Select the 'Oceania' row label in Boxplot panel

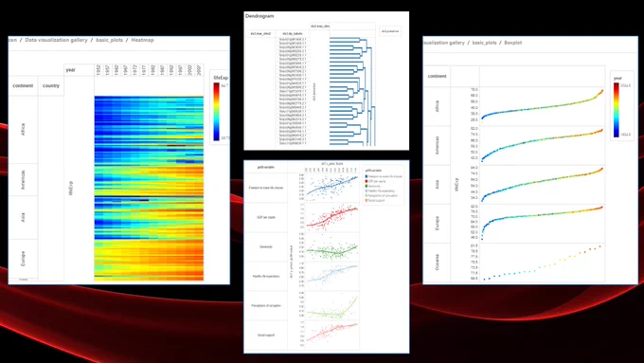(x=437, y=262)
